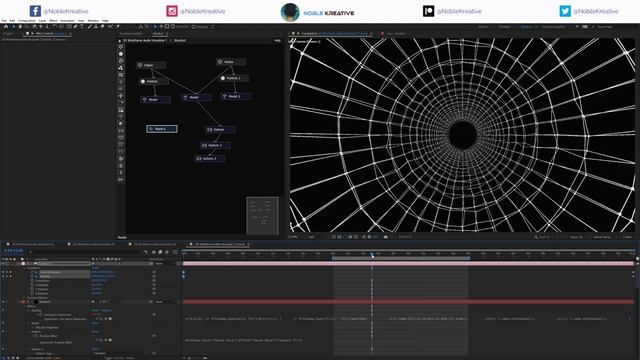Screen dimensions: 640x360
Task: Click the current time indicator playhead
Action: pyautogui.click(x=372, y=255)
